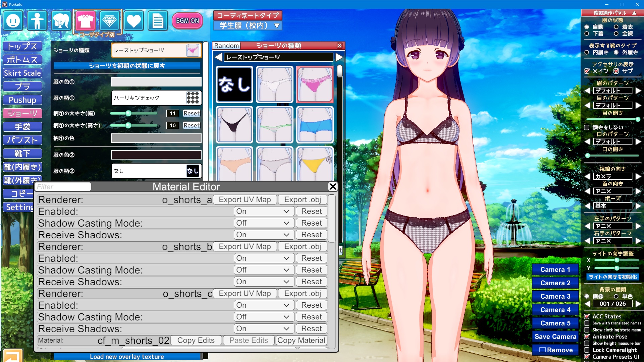Click Export UV Map for o_shorts_a
The image size is (644, 362).
[x=245, y=200]
